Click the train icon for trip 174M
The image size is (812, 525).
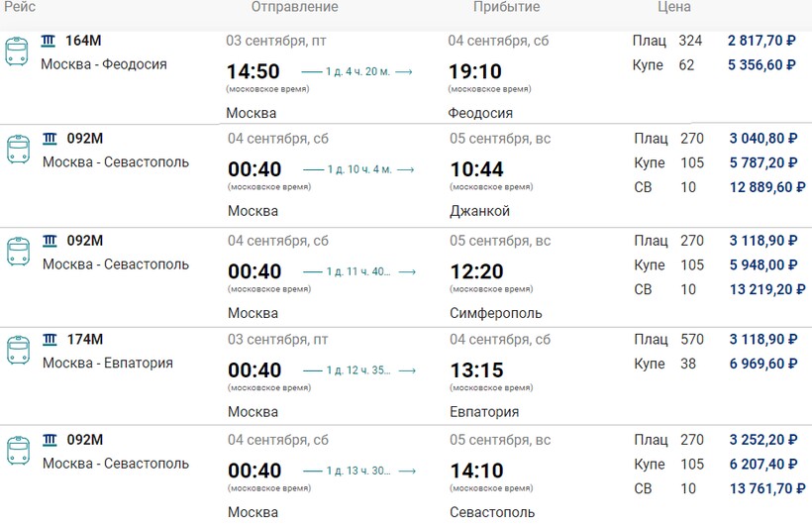pos(18,351)
